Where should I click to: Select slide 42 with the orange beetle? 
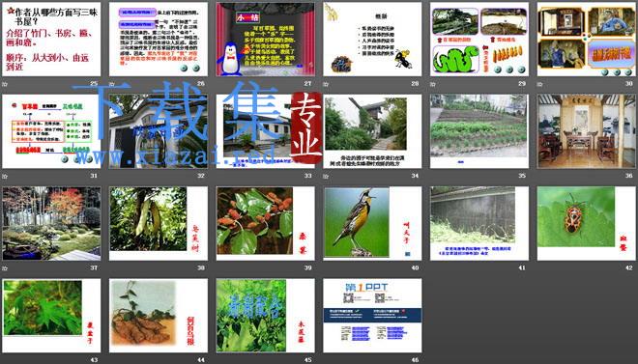pyautogui.click(x=587, y=223)
